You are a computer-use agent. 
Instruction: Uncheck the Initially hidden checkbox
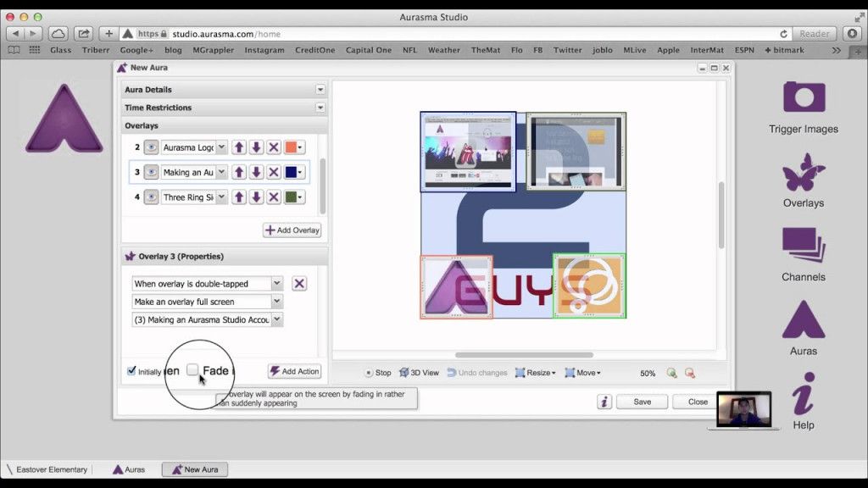pyautogui.click(x=131, y=371)
